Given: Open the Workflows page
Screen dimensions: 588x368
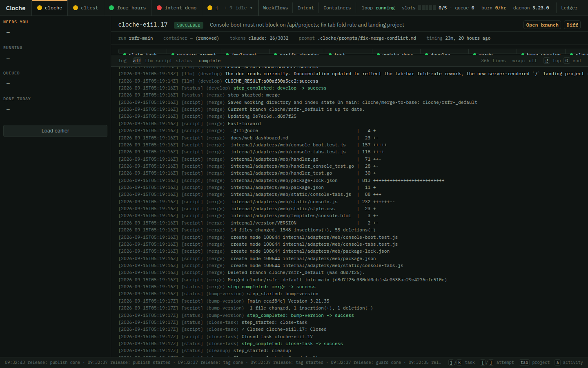Looking at the screenshot, I should pyautogui.click(x=275, y=8).
